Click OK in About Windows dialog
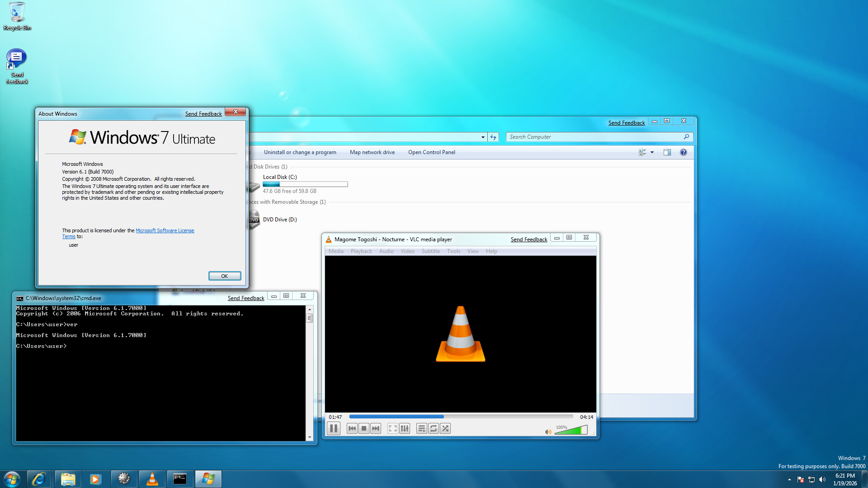Screen dimensions: 868x488 tap(224, 276)
